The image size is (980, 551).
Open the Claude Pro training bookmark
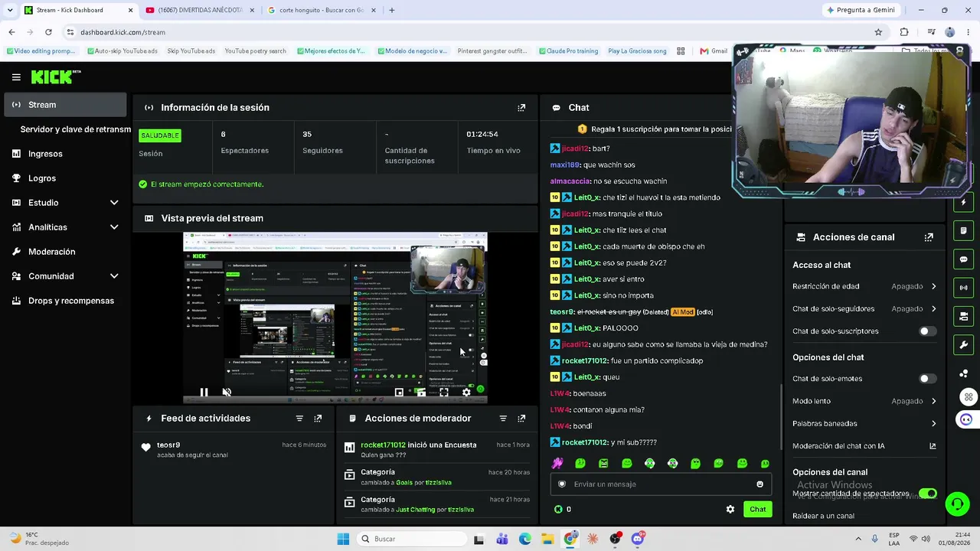568,51
